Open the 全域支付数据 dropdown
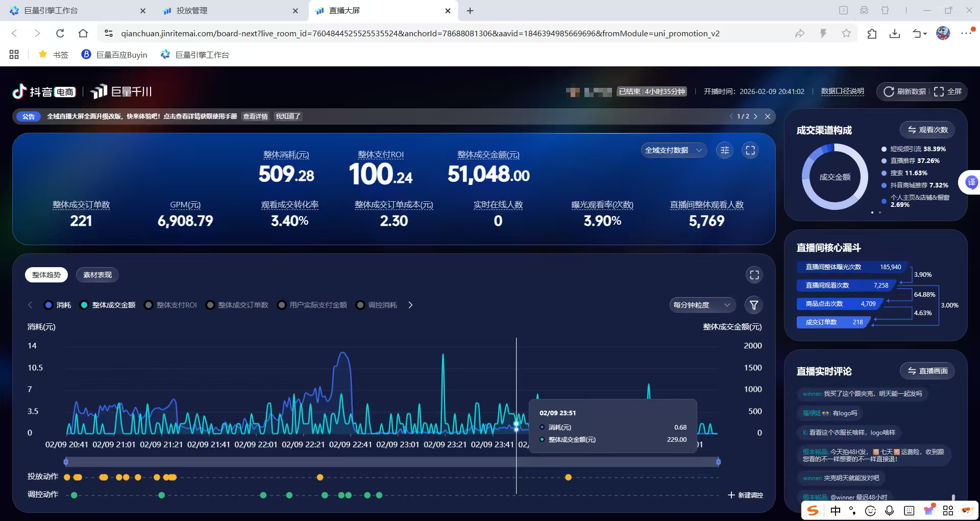 (x=674, y=150)
